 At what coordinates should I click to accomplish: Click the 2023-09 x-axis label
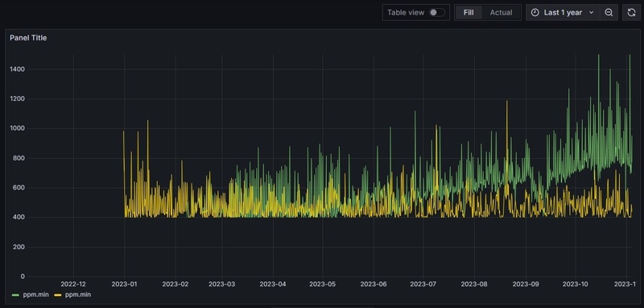526,284
